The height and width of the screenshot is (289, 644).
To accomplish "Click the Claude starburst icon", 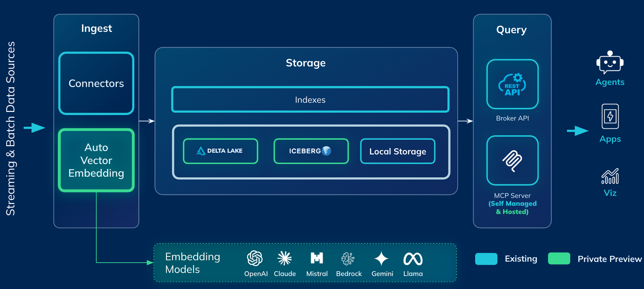I will (x=284, y=258).
